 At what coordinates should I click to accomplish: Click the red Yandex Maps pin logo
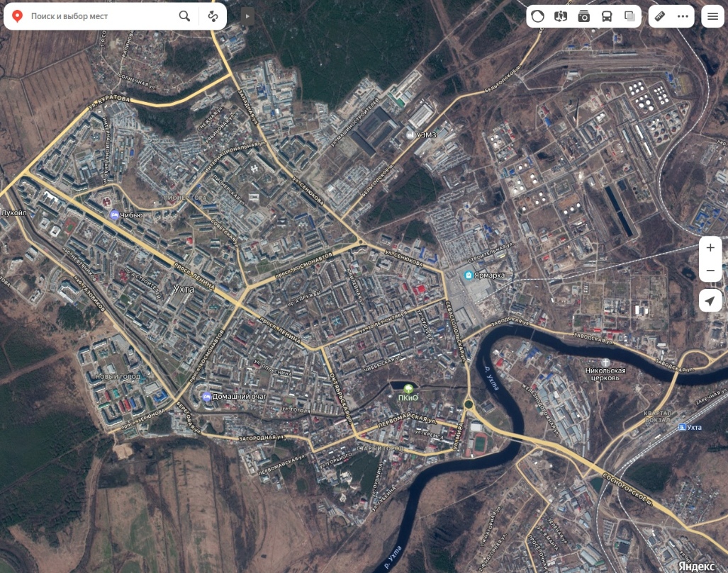pyautogui.click(x=18, y=16)
